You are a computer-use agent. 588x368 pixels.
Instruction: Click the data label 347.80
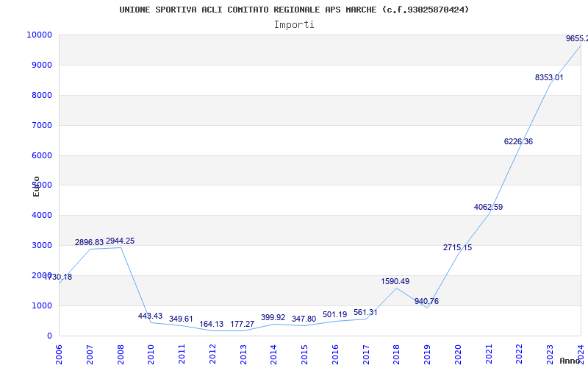tap(304, 319)
